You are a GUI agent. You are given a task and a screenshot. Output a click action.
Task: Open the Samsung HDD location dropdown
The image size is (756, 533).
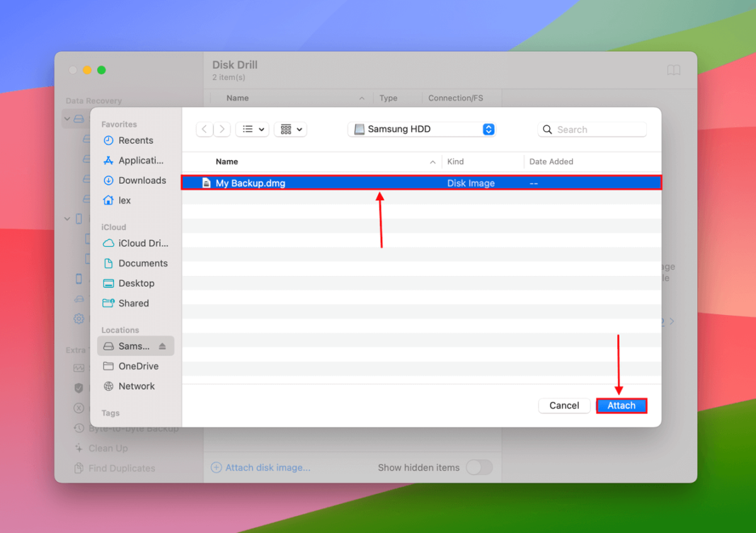[421, 129]
